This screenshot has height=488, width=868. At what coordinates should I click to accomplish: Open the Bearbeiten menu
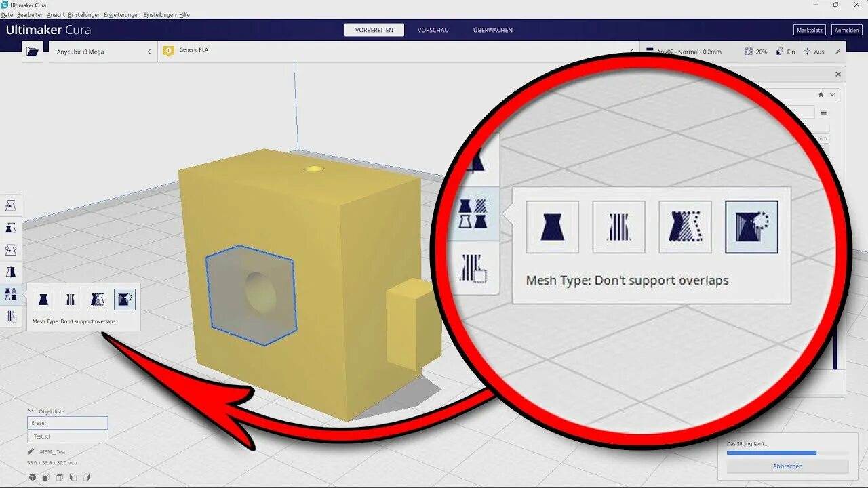point(31,14)
